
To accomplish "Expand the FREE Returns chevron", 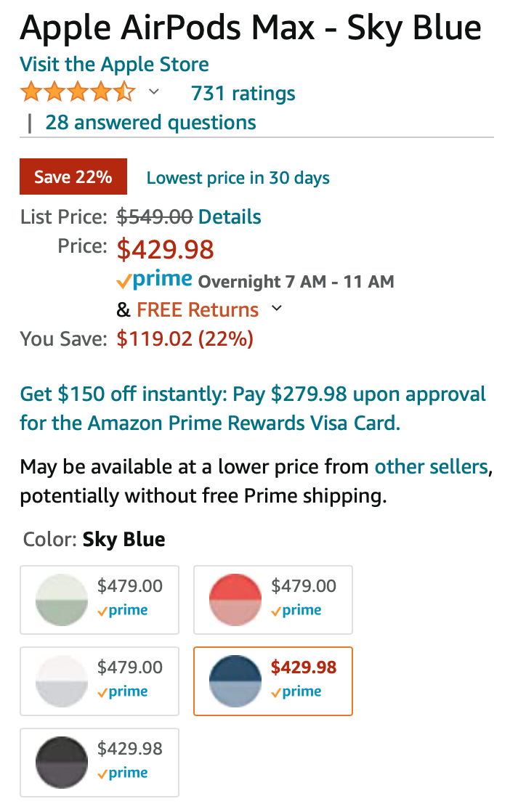I will click(276, 309).
